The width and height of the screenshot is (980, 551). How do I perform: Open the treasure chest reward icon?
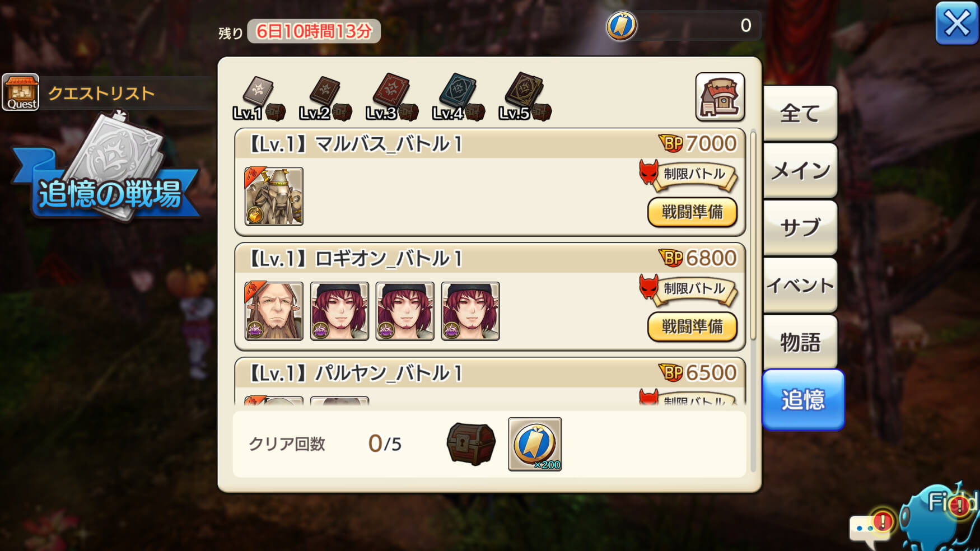click(x=471, y=444)
